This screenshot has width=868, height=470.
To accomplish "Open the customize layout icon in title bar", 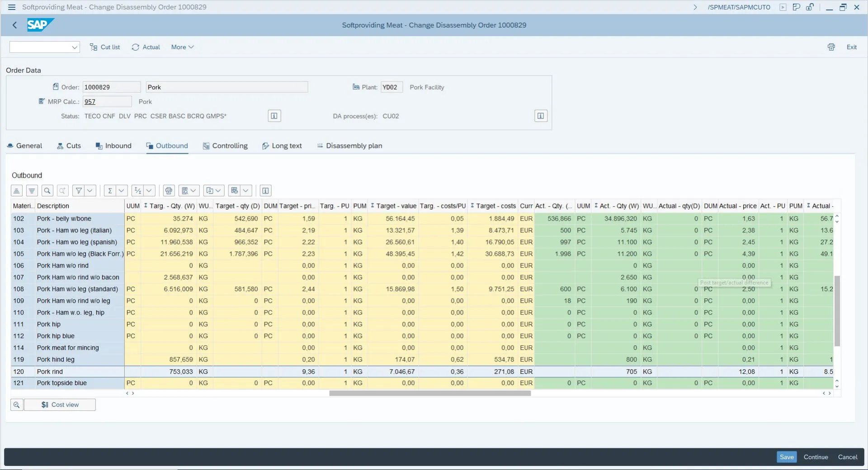I will [797, 7].
